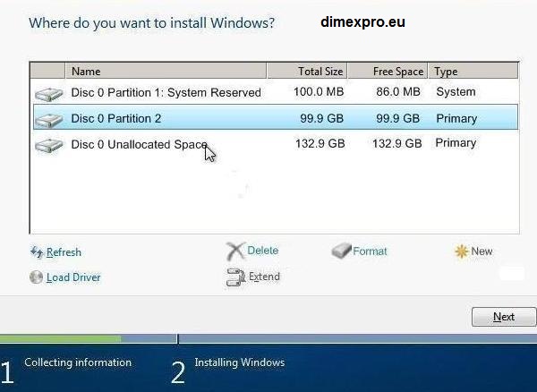Click the drive icon beside Disc 0 Partition 2
Image resolution: width=537 pixels, height=392 pixels.
pyautogui.click(x=48, y=120)
